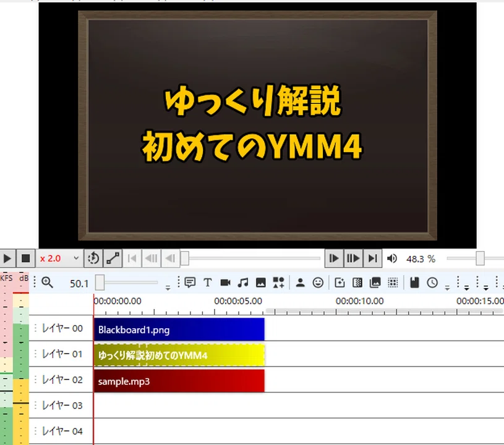Open the clock timeline settings icon
504x445 pixels.
[432, 282]
